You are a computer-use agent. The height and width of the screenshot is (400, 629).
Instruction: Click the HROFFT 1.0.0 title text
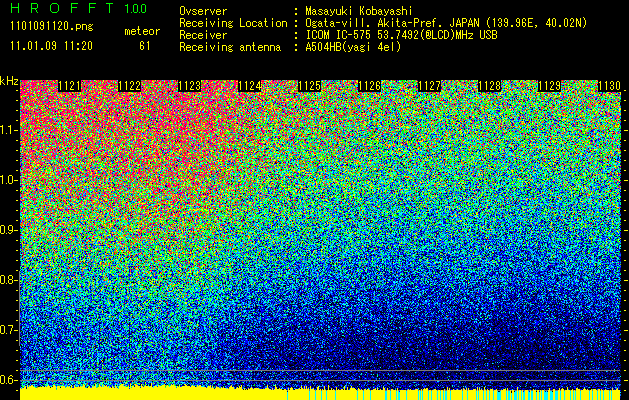[79, 8]
